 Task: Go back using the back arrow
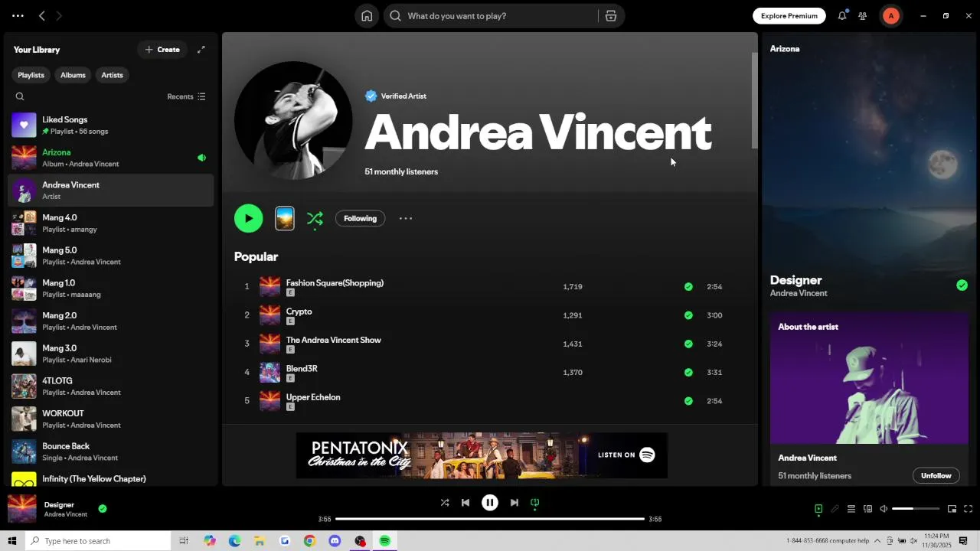click(x=42, y=16)
